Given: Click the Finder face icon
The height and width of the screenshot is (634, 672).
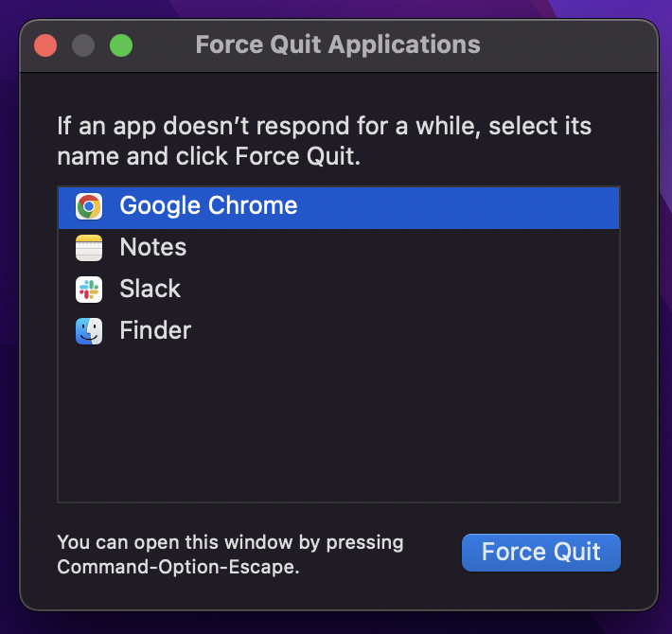Looking at the screenshot, I should [x=89, y=331].
